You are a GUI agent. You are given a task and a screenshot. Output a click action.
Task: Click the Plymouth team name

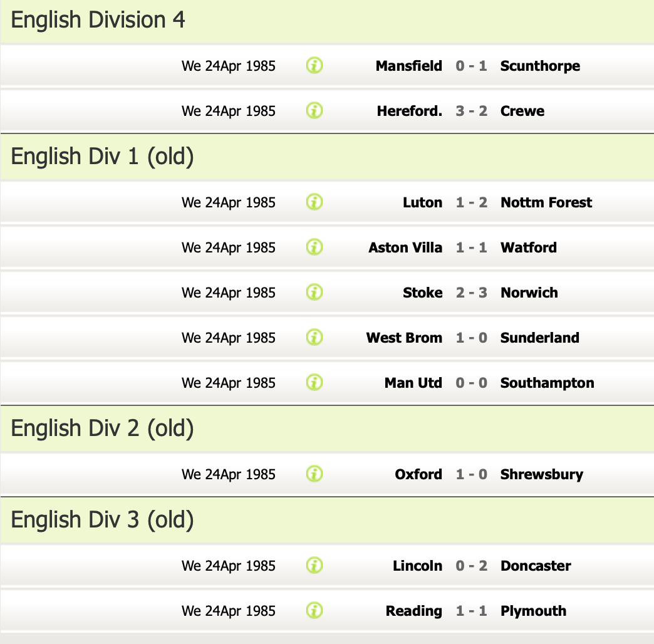click(533, 611)
